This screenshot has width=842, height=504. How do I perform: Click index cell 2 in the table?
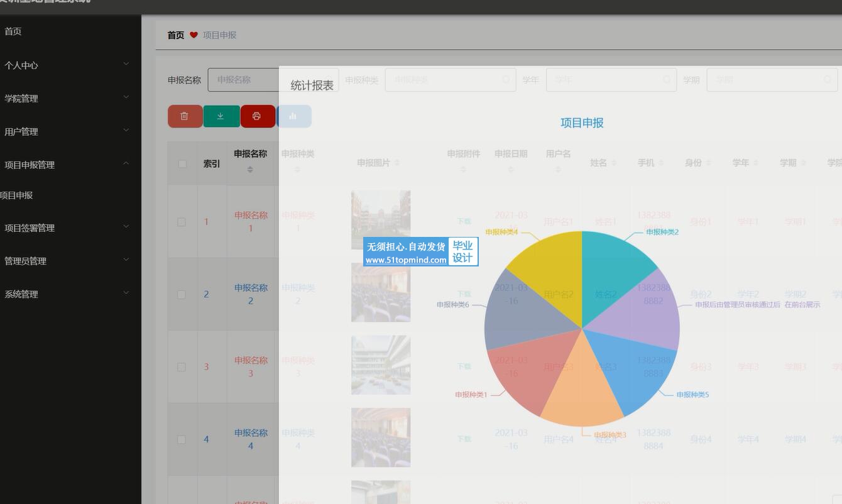point(206,294)
